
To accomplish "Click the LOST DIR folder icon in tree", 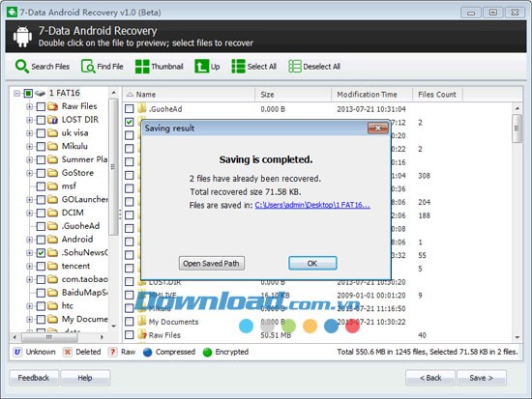I will (x=52, y=120).
